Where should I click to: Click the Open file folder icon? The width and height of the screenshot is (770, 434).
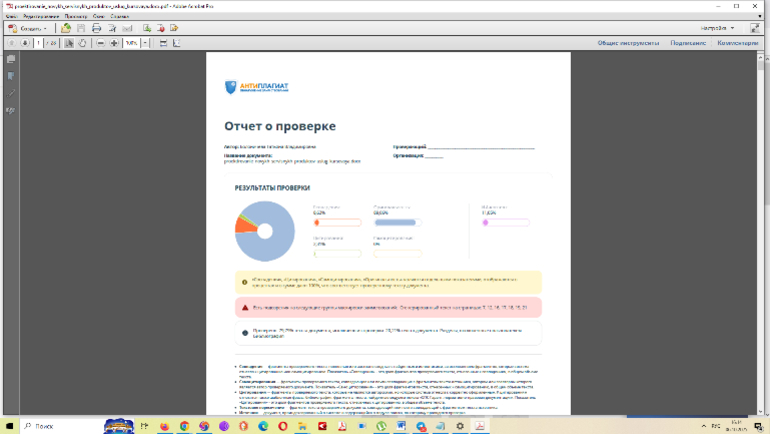click(66, 28)
